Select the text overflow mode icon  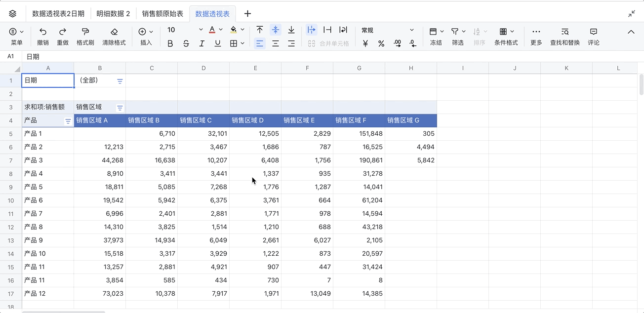tap(311, 30)
